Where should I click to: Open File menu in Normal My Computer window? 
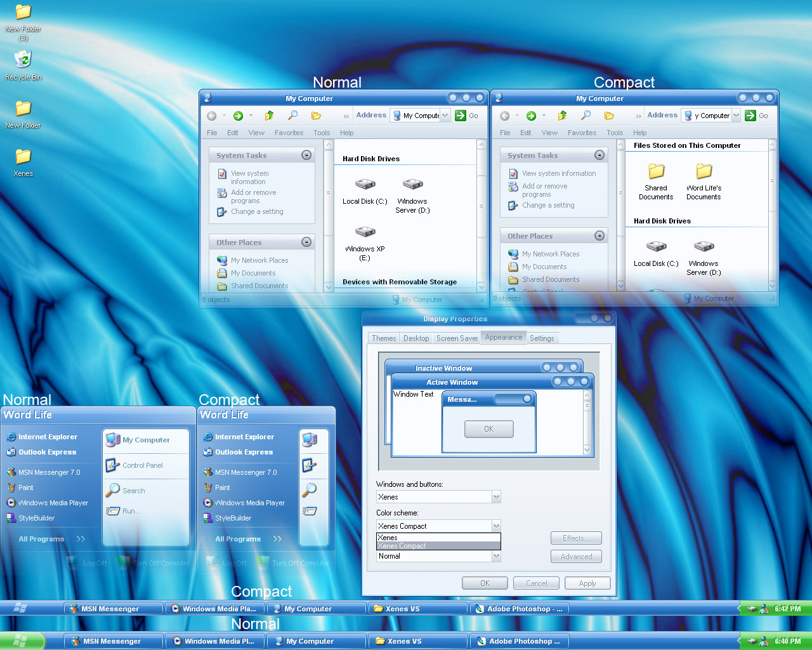tap(212, 133)
